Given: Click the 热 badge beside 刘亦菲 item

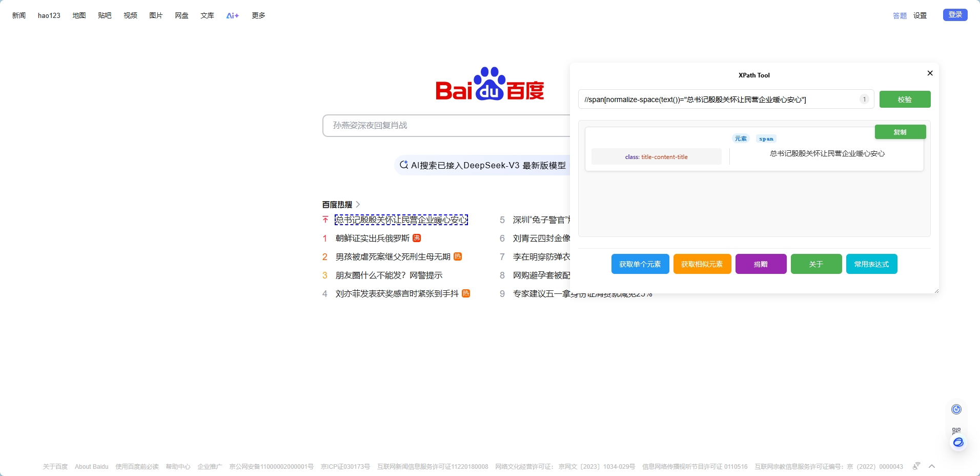Looking at the screenshot, I should [x=466, y=293].
